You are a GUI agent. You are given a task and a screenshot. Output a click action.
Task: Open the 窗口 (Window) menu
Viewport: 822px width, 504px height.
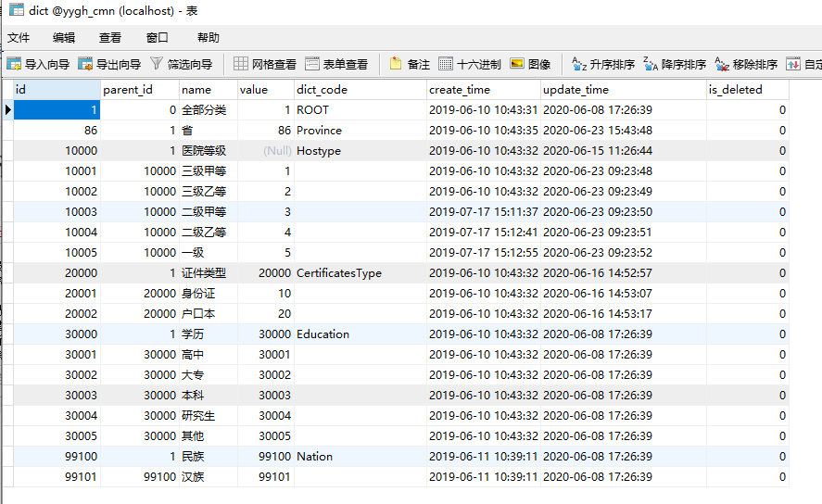pyautogui.click(x=158, y=38)
